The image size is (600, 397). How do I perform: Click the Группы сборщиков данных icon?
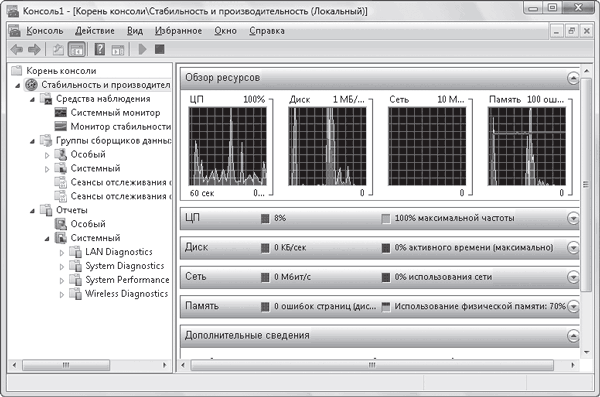tap(46, 141)
